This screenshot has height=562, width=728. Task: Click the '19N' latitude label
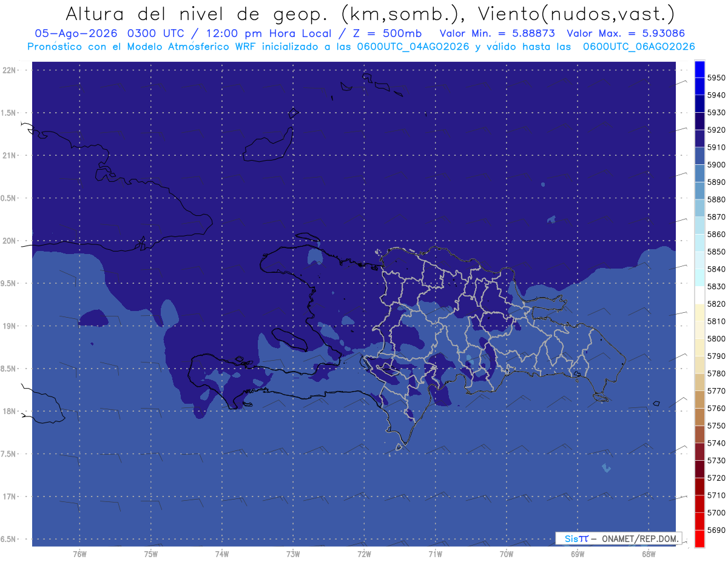coord(10,326)
